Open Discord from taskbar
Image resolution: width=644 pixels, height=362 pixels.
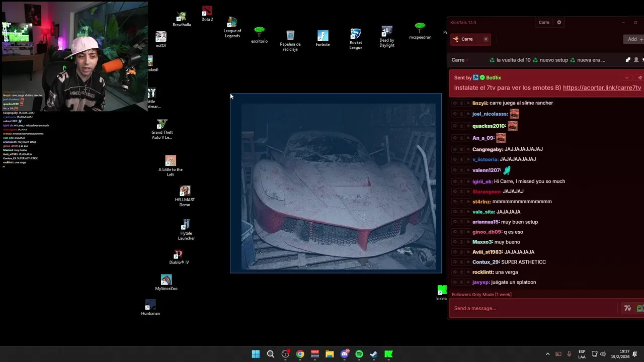[x=345, y=354]
